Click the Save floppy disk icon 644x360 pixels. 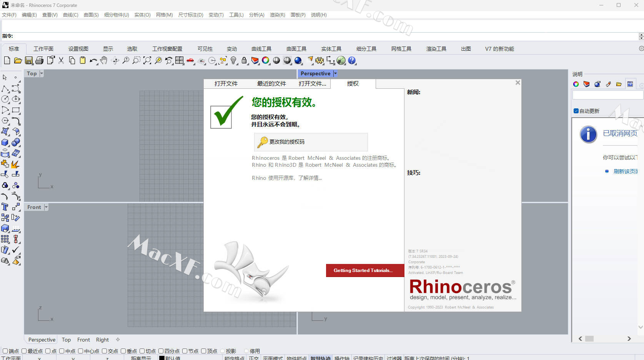[29, 60]
